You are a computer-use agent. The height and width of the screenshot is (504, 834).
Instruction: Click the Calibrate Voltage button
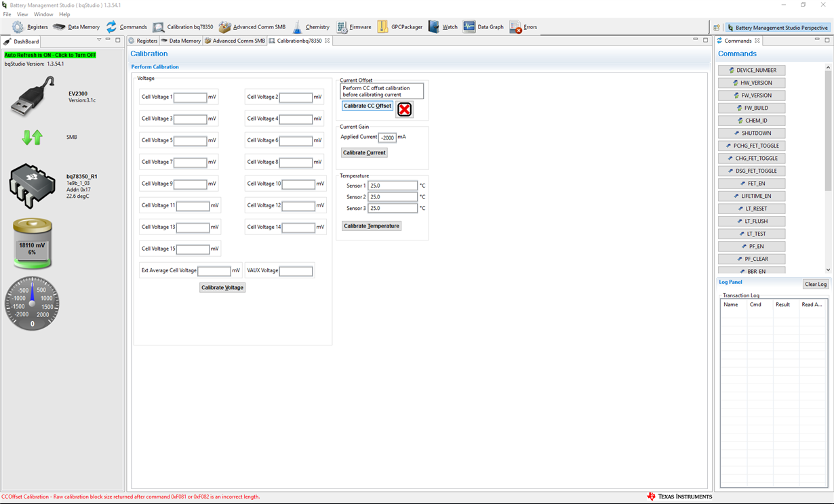coord(222,287)
